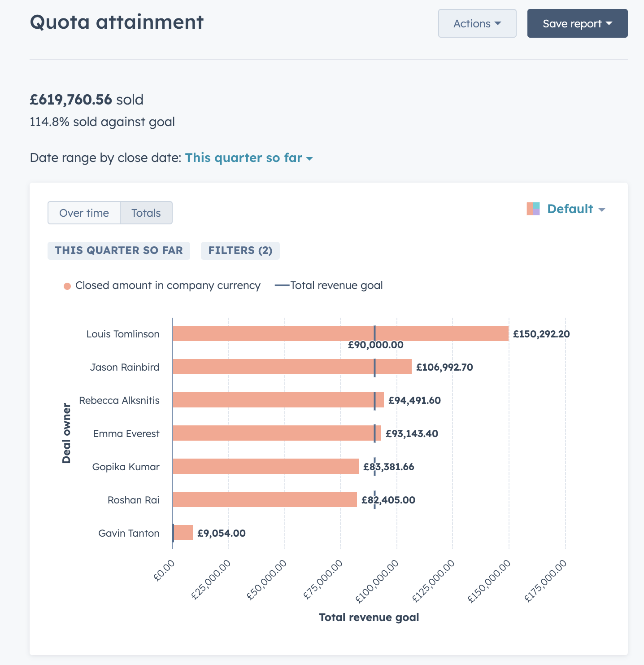Click the Total revenue goal legend line

282,285
